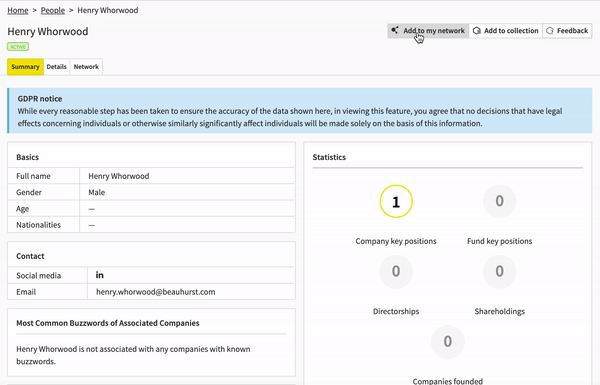The image size is (600, 385).
Task: Click the LinkedIn social media icon
Action: [x=99, y=275]
